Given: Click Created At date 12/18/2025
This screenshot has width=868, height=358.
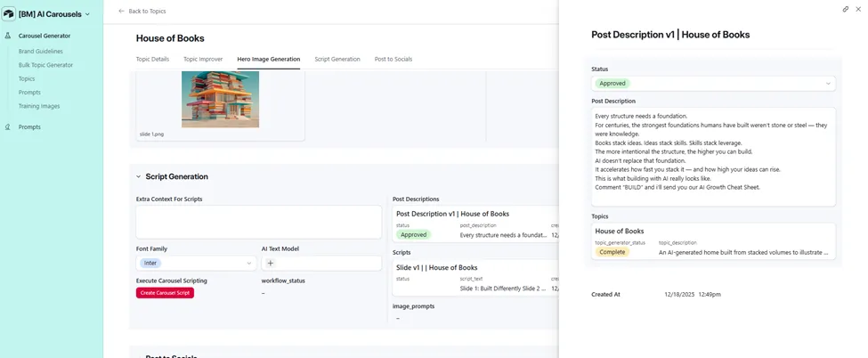Looking at the screenshot, I should (x=678, y=294).
